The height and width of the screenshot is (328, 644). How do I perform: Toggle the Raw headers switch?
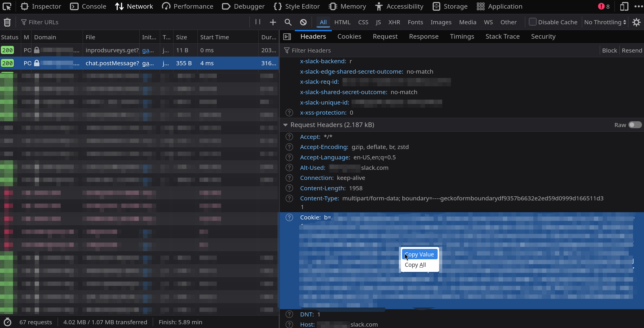click(x=635, y=125)
